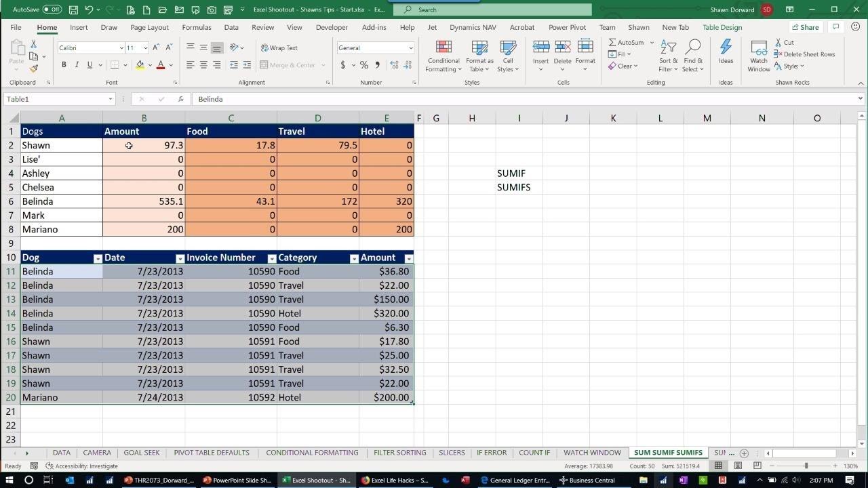
Task: Click the Delete cells icon
Action: click(562, 47)
